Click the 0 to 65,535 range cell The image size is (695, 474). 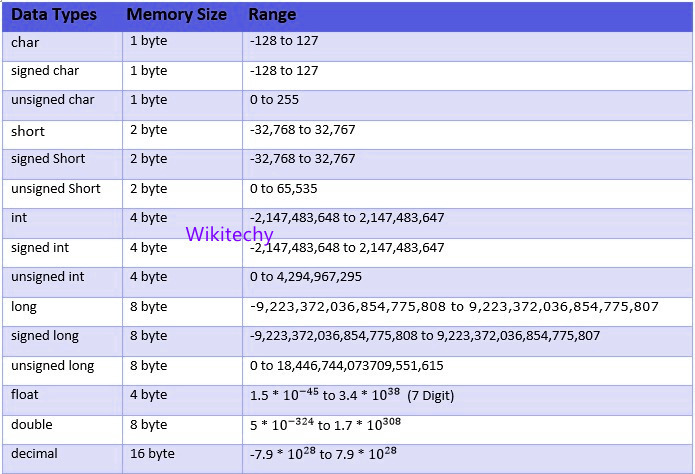(x=284, y=189)
